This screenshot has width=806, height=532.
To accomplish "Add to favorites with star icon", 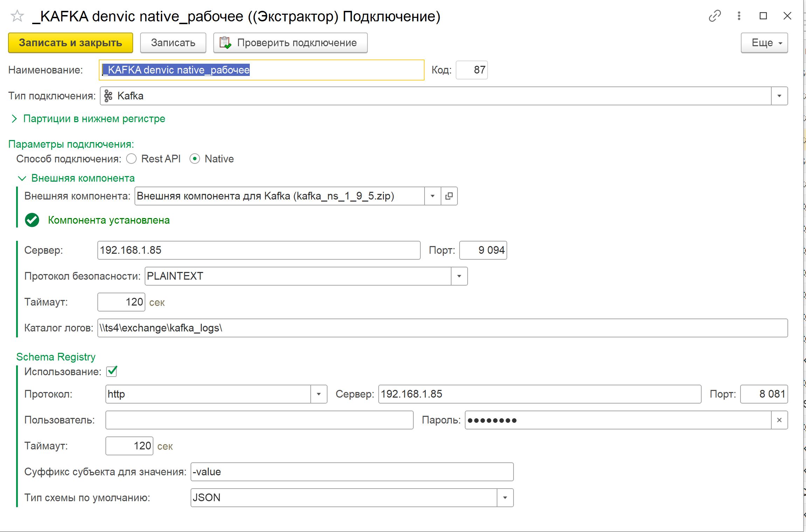I will tap(17, 16).
